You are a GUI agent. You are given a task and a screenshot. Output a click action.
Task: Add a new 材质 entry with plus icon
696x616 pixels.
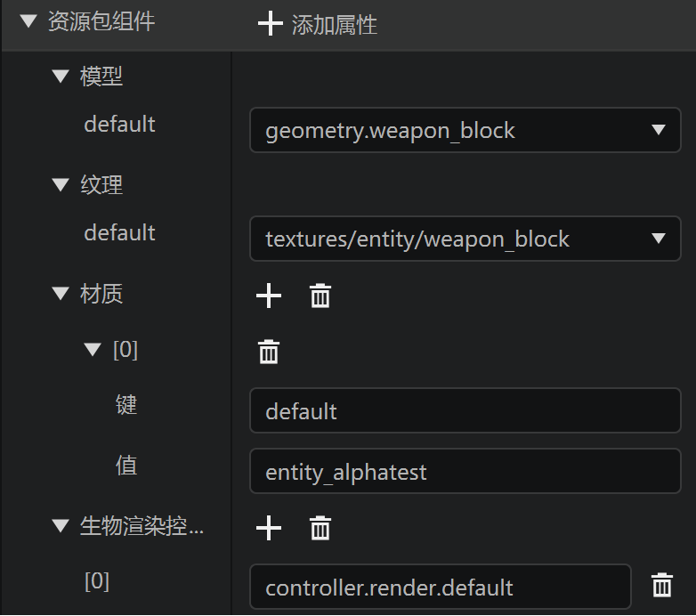point(269,296)
